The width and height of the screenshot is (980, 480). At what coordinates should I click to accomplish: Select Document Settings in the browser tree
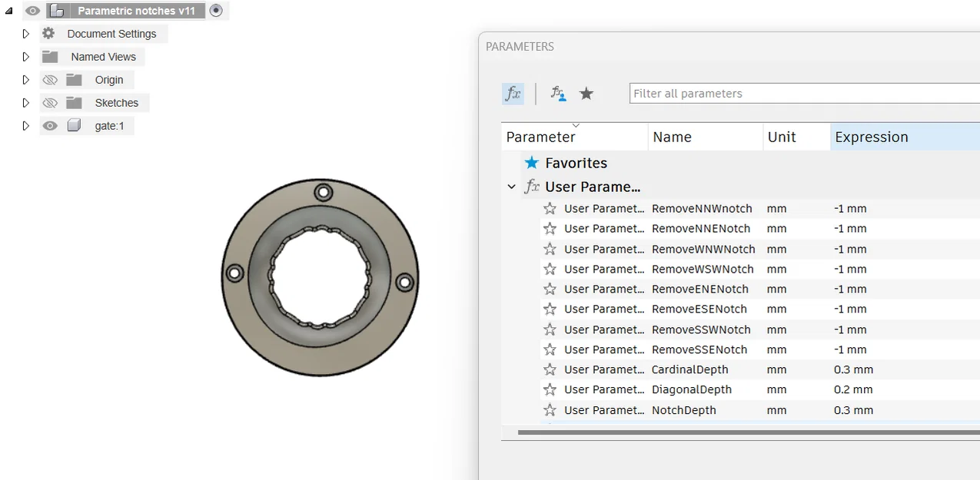(x=111, y=34)
